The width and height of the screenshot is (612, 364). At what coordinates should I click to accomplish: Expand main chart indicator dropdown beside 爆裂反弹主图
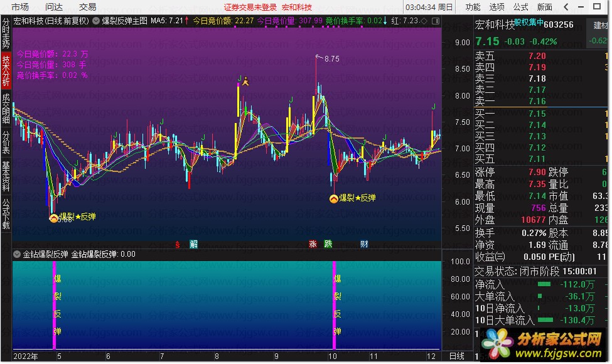coord(95,21)
